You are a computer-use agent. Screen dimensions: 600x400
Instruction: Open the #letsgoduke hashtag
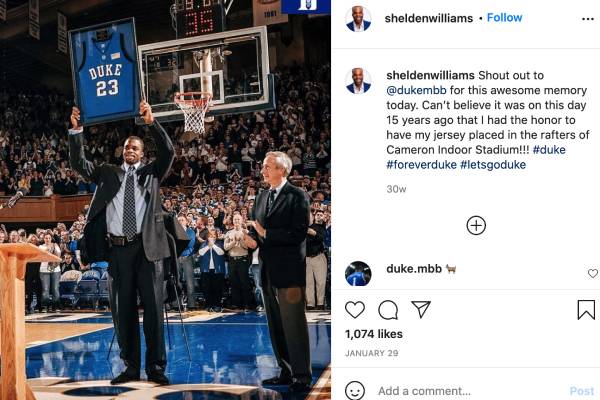(x=493, y=165)
